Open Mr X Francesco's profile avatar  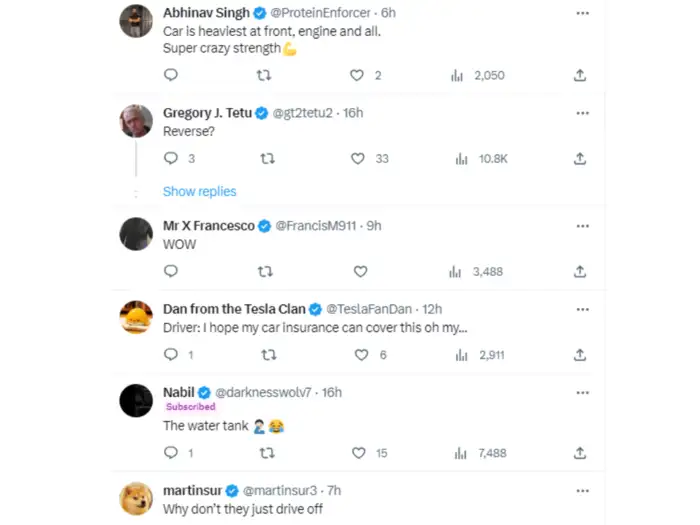tap(136, 234)
